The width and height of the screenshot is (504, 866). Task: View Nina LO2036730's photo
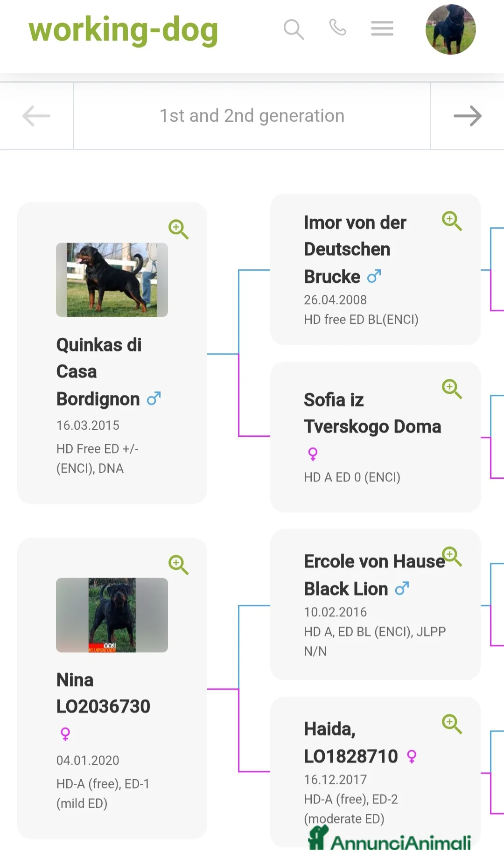[x=112, y=615]
